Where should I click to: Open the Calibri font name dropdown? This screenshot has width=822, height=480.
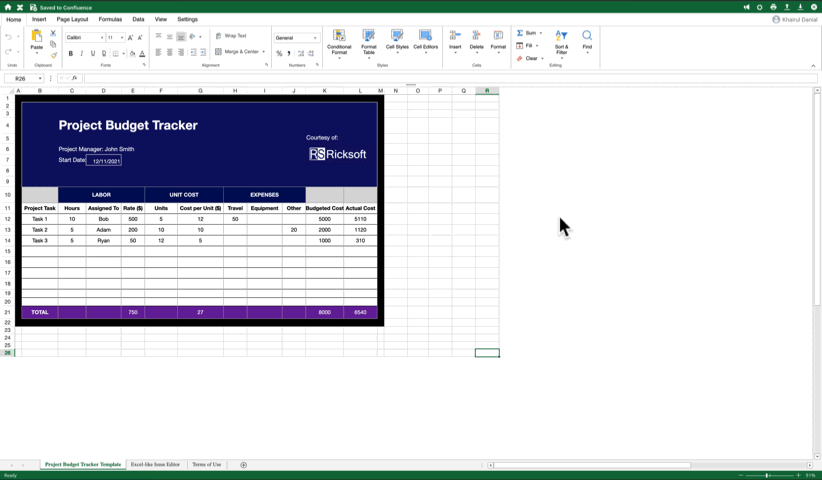[85, 38]
